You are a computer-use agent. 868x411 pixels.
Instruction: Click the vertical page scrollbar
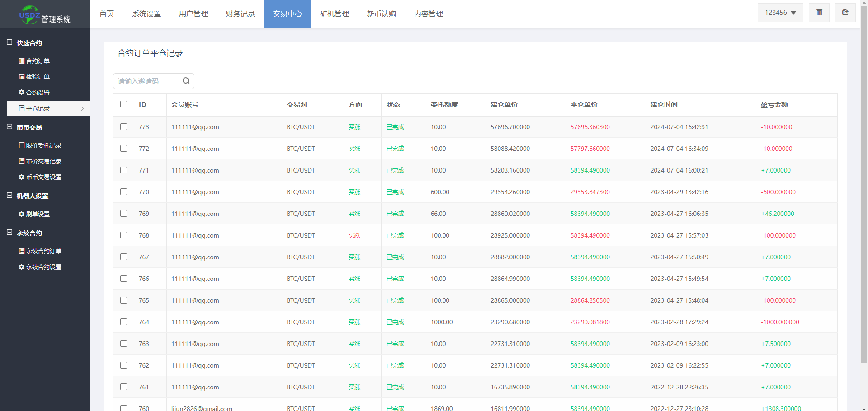point(864,181)
